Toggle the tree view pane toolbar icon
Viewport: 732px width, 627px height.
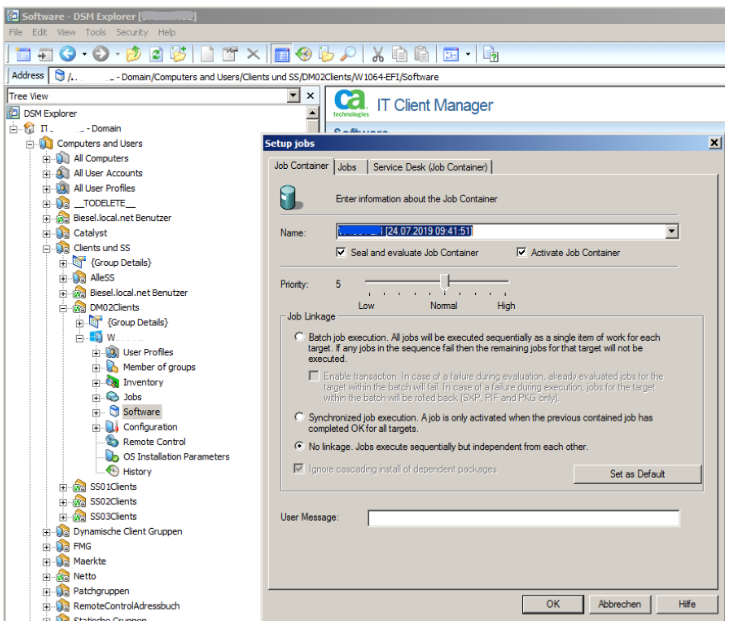282,54
